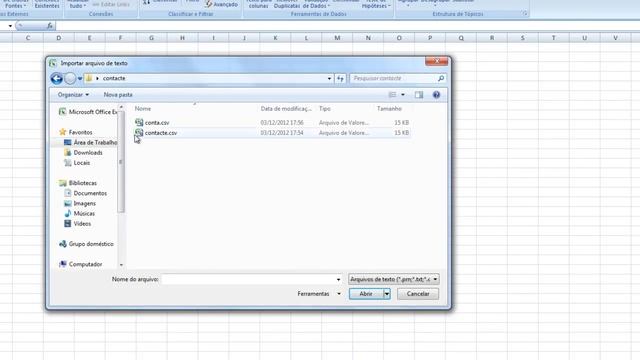
Task: Click the folder icon in address bar
Action: click(89, 78)
